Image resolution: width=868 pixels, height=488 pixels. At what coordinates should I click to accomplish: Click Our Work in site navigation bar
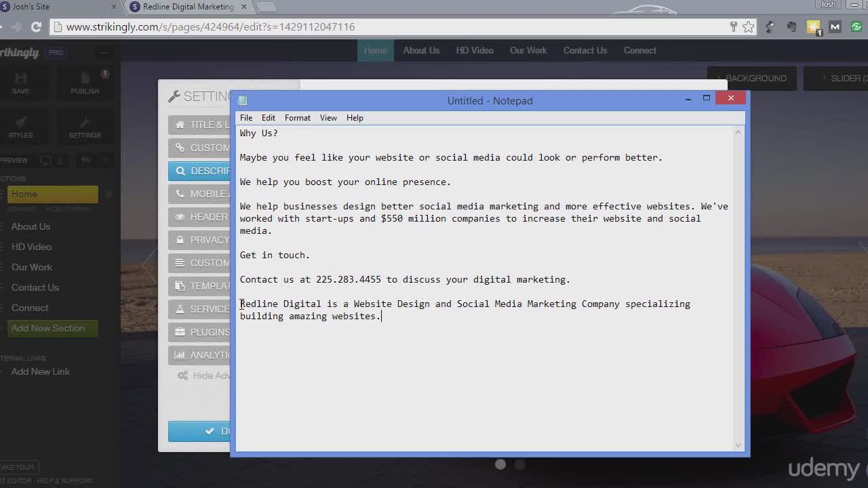528,51
